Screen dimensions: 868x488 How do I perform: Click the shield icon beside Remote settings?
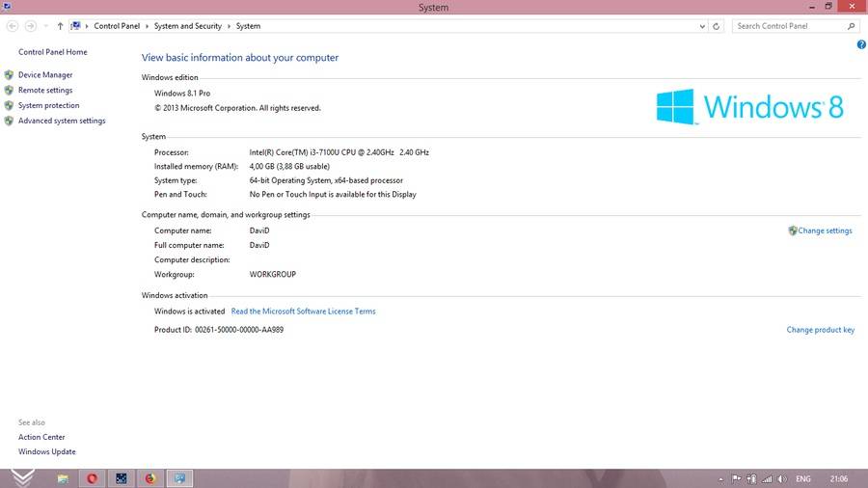tap(9, 91)
